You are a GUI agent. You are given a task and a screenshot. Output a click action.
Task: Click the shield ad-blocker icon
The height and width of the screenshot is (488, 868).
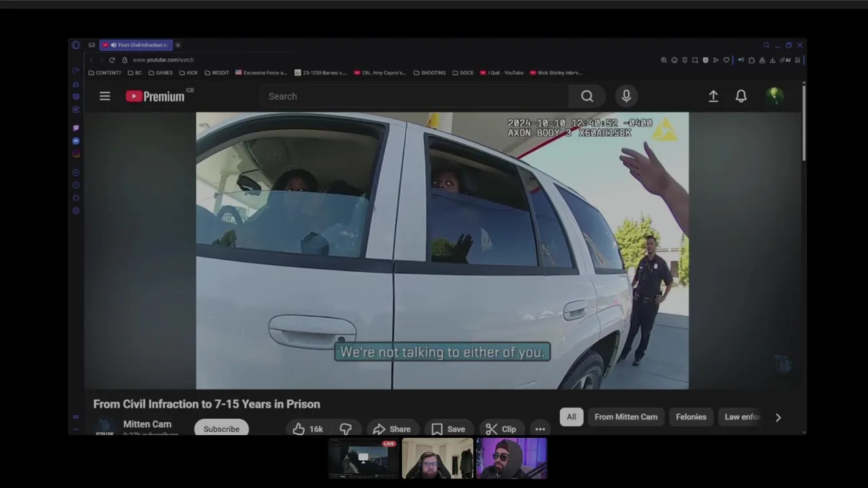coord(705,60)
